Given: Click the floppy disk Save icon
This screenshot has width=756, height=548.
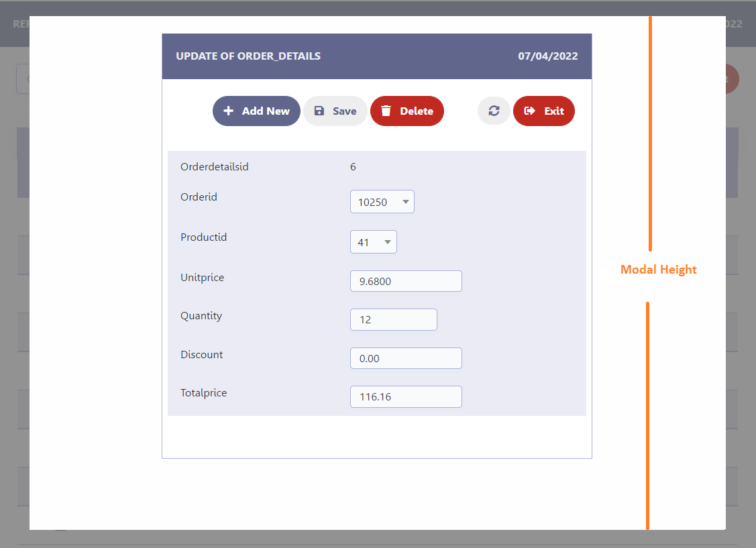Looking at the screenshot, I should coord(319,111).
